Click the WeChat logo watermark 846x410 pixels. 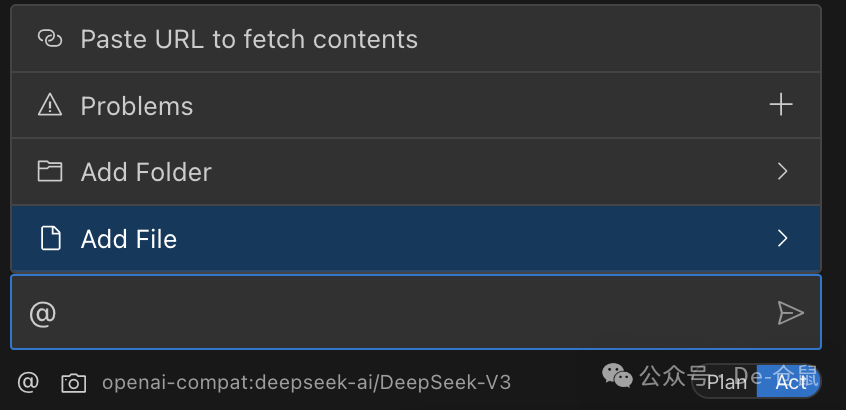point(616,376)
